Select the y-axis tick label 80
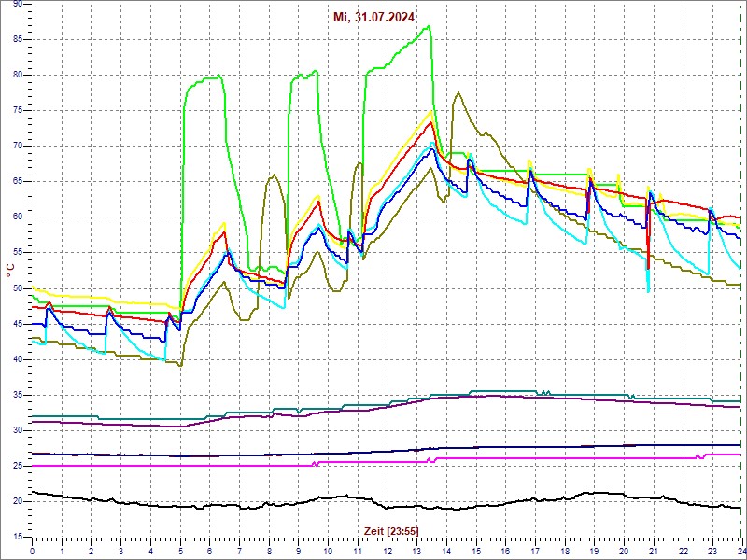This screenshot has width=747, height=560. click(18, 75)
